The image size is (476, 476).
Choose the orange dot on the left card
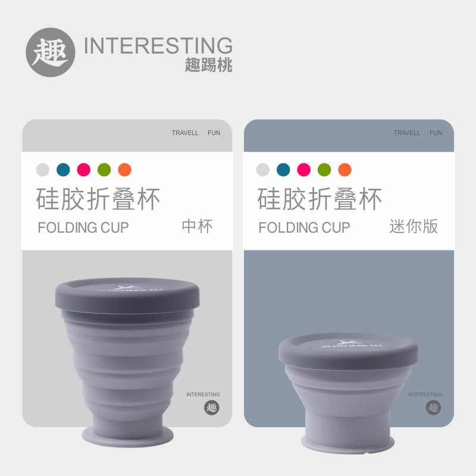[x=125, y=170]
